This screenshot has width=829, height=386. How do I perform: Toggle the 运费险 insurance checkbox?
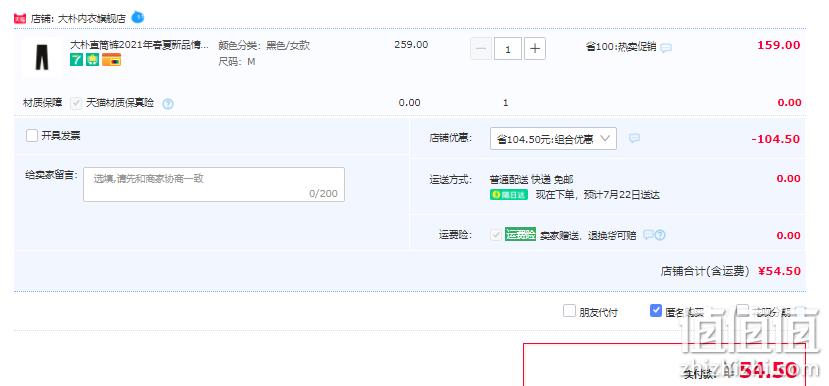496,235
